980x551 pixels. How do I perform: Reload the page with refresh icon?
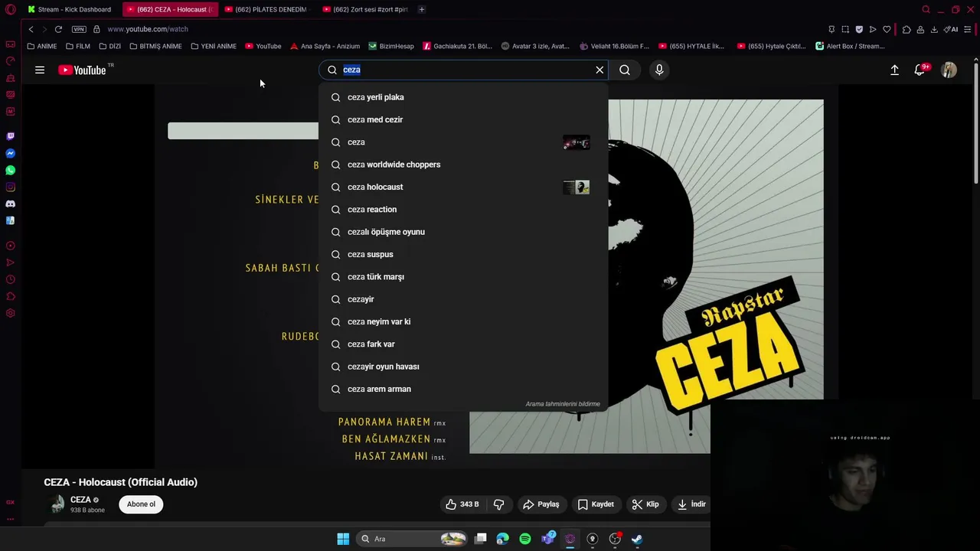point(58,29)
